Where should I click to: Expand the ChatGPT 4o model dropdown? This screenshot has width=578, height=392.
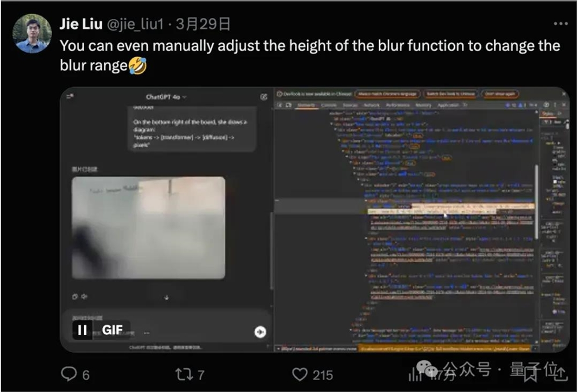(166, 97)
